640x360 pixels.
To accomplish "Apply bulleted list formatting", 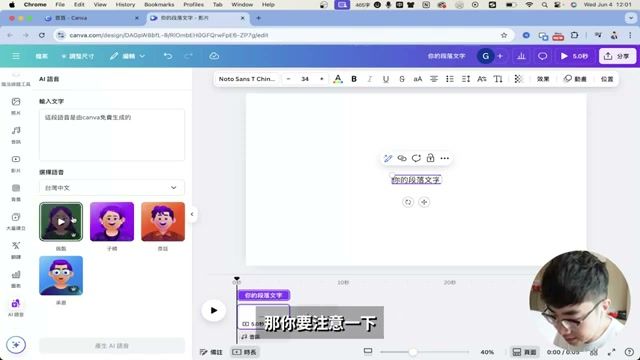I will (450, 79).
